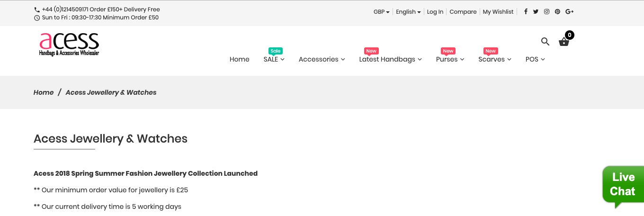This screenshot has height=216, width=644.
Task: Click the Acess logo
Action: click(69, 45)
